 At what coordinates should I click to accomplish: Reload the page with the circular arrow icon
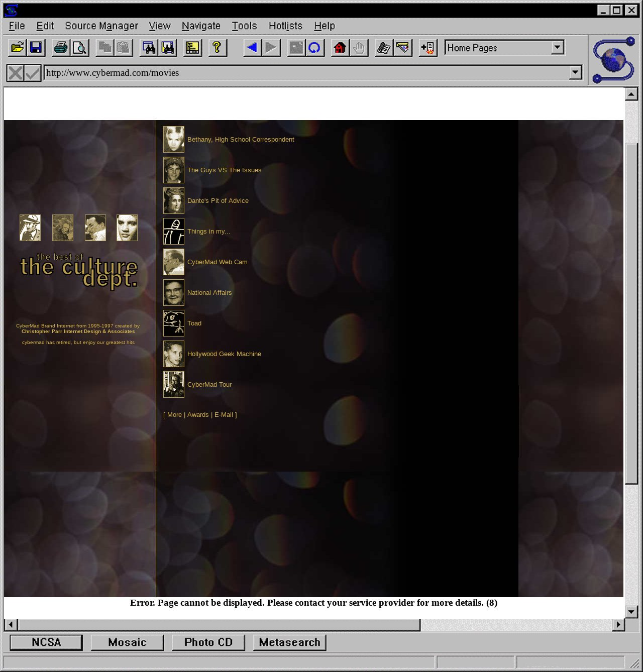click(x=314, y=48)
